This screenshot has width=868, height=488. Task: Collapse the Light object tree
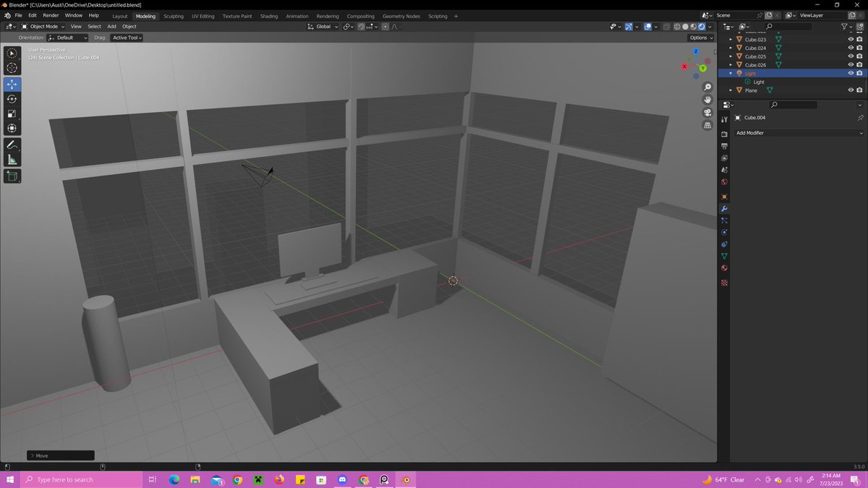[731, 73]
